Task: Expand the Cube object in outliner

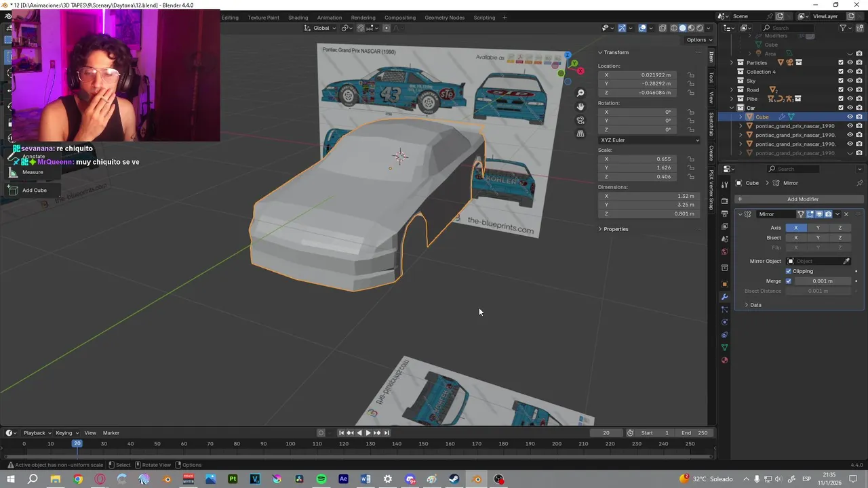Action: click(x=741, y=117)
